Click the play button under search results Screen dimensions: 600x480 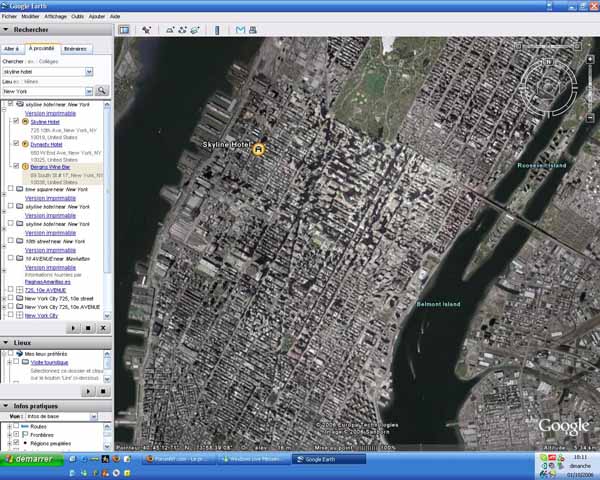tap(73, 328)
